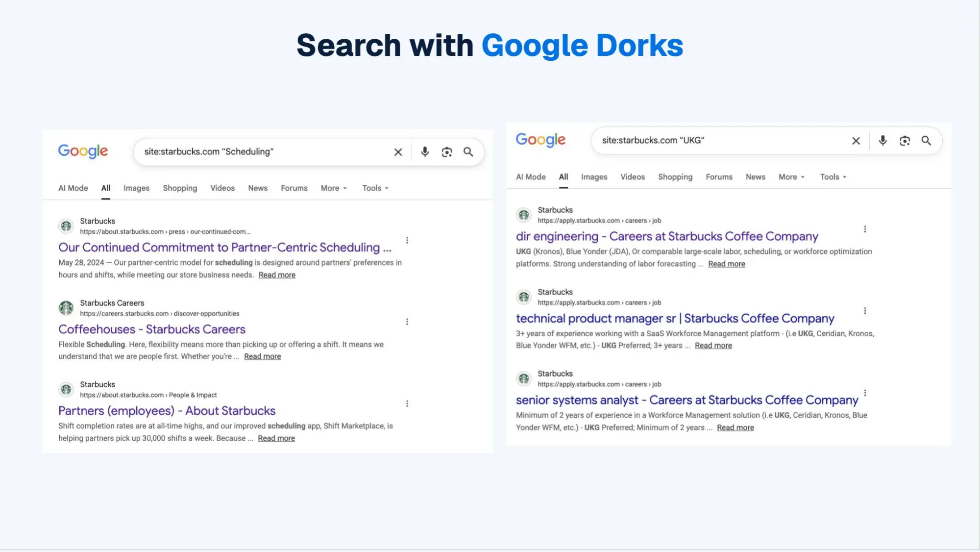Open the News tab in Scheduling search
The width and height of the screenshot is (980, 552).
(x=258, y=188)
